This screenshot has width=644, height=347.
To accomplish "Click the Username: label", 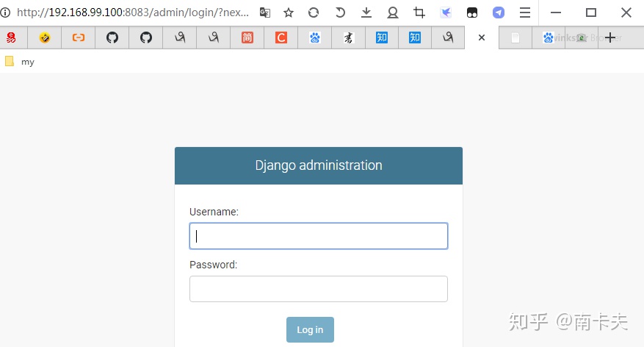I will [214, 212].
